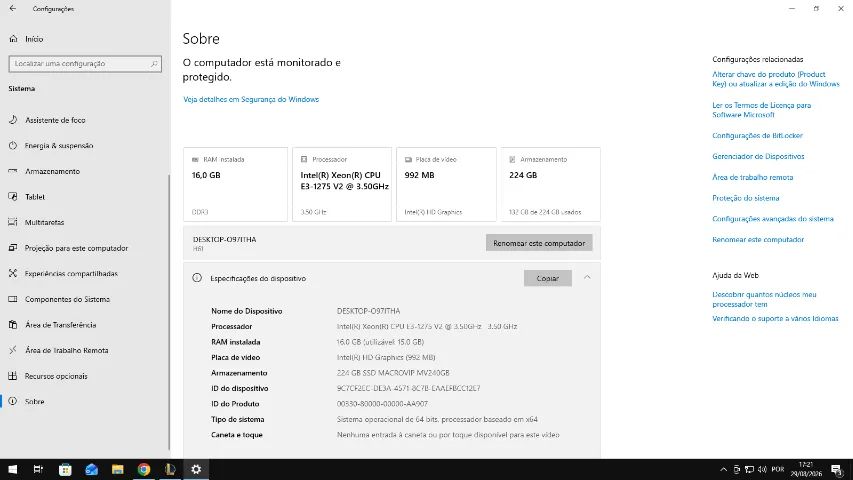Select the Recursos opcionais icon
The width and height of the screenshot is (853, 480).
[x=13, y=376]
